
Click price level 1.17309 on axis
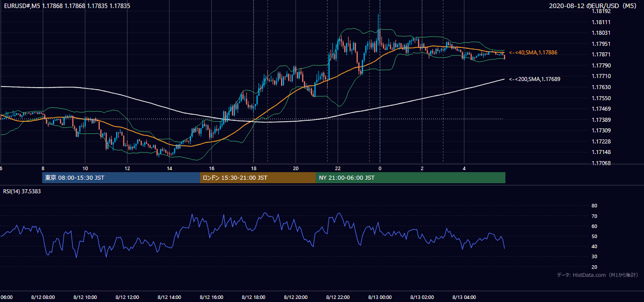coord(601,130)
